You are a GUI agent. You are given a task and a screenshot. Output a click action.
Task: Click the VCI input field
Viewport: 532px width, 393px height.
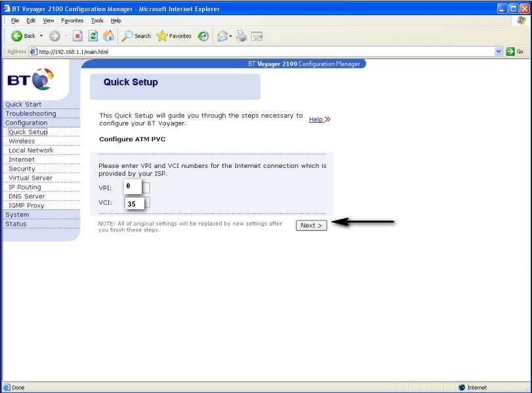[x=136, y=203]
